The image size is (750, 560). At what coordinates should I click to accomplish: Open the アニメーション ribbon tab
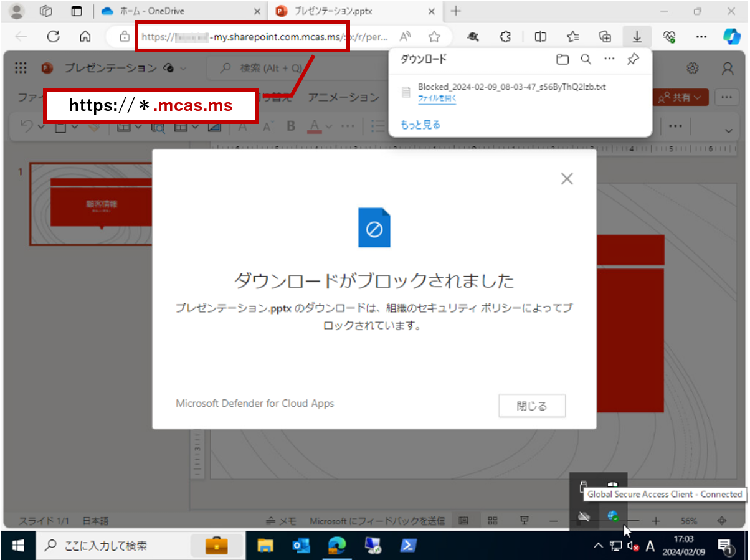tap(344, 97)
